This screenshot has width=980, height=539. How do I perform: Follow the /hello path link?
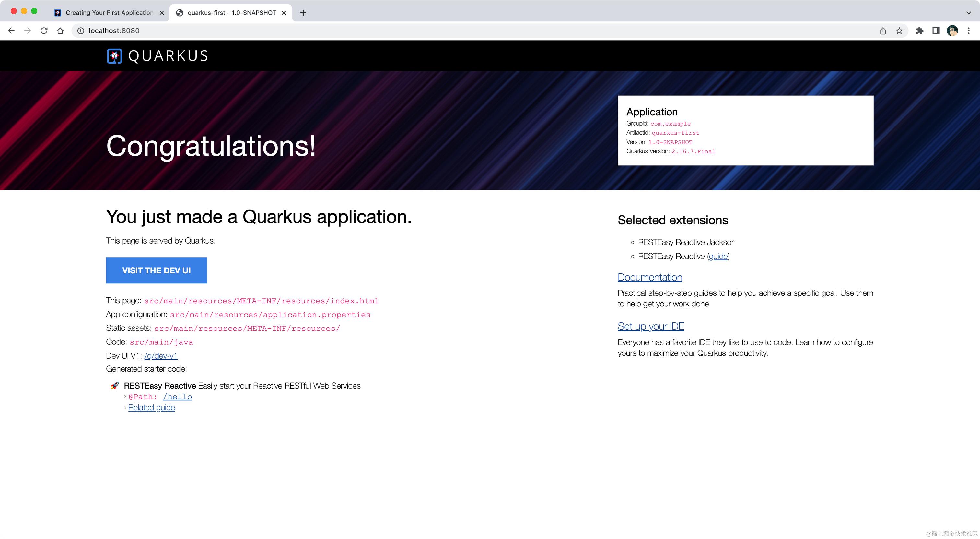[177, 397]
